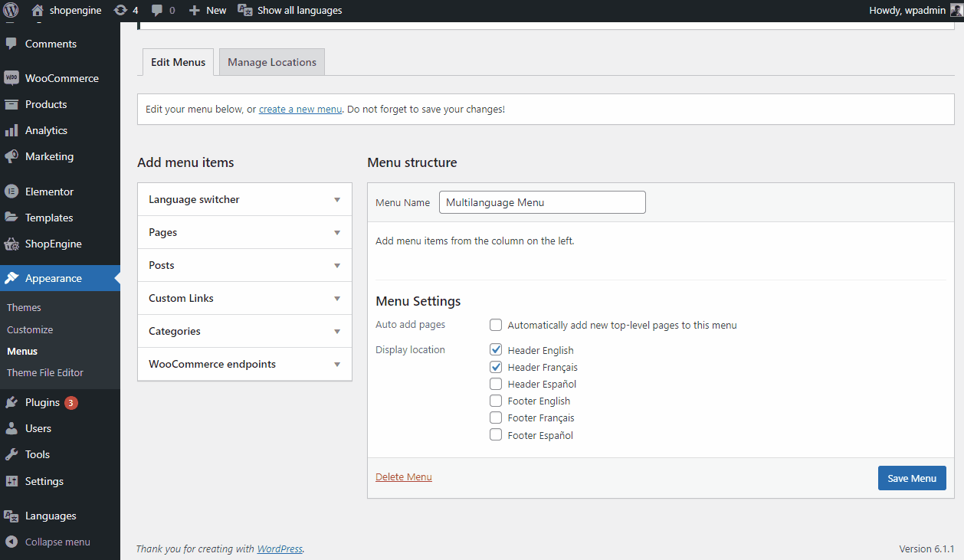Check the Footer Español display location

click(496, 435)
